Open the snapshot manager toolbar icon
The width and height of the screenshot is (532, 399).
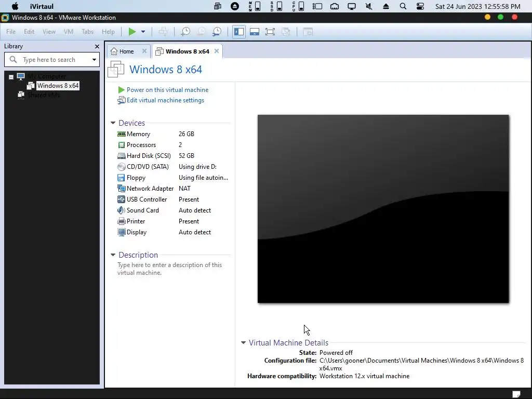click(217, 32)
